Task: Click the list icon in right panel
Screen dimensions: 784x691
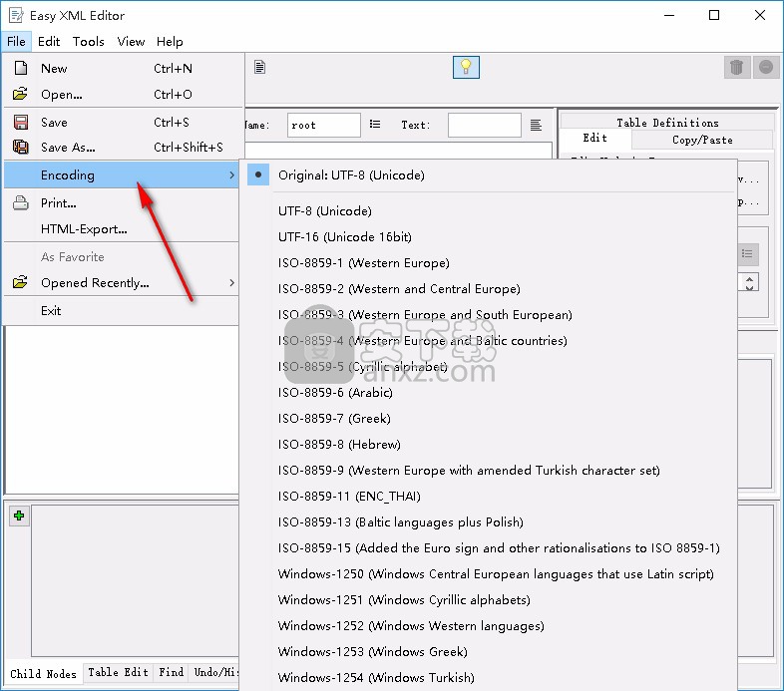Action: (748, 254)
